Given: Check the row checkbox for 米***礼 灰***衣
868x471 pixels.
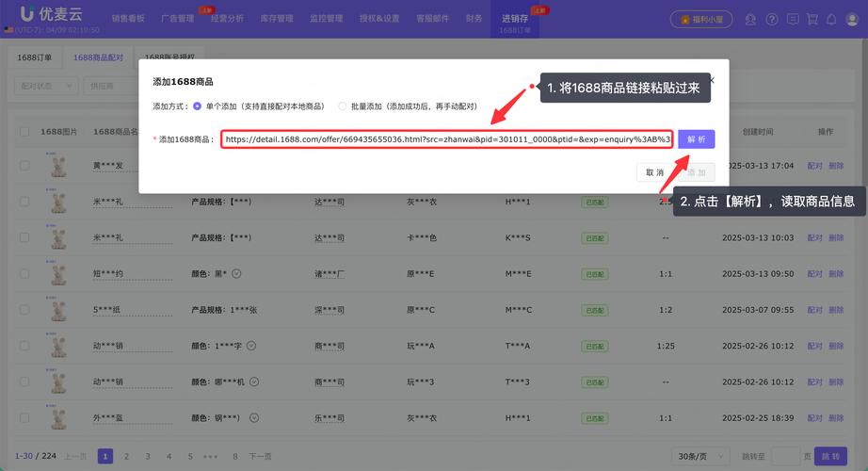Looking at the screenshot, I should pyautogui.click(x=24, y=202).
